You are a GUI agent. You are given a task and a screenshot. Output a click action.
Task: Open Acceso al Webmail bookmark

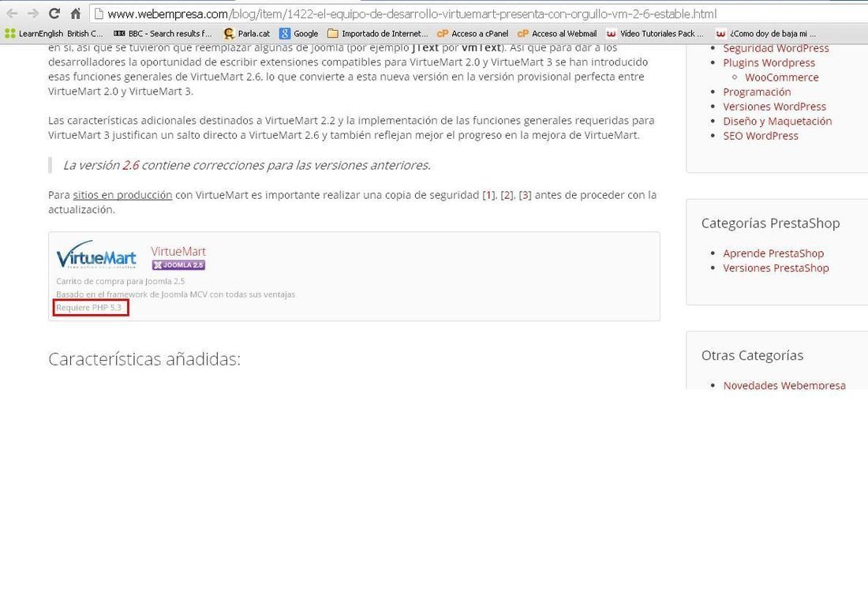557,34
